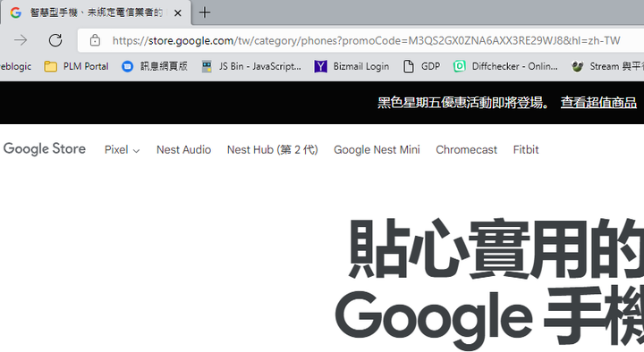Expand the Pixel dropdown menu
This screenshot has width=644, height=352.
point(122,150)
